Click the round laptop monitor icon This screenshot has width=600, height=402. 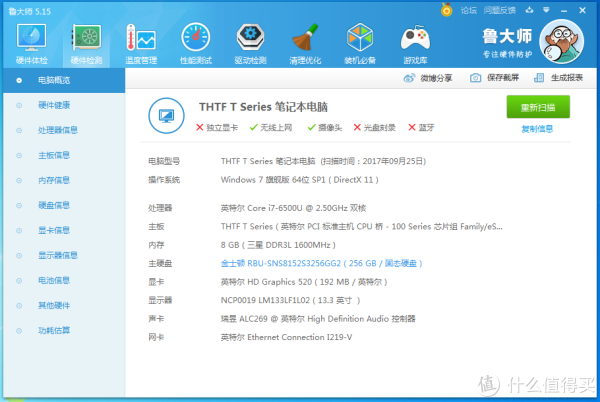click(x=166, y=116)
